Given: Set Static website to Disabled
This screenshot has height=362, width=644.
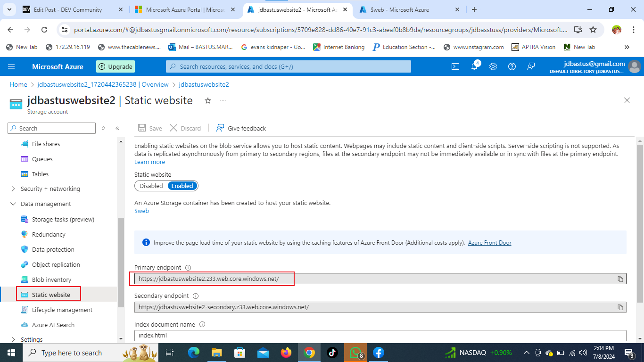Looking at the screenshot, I should coord(151,186).
